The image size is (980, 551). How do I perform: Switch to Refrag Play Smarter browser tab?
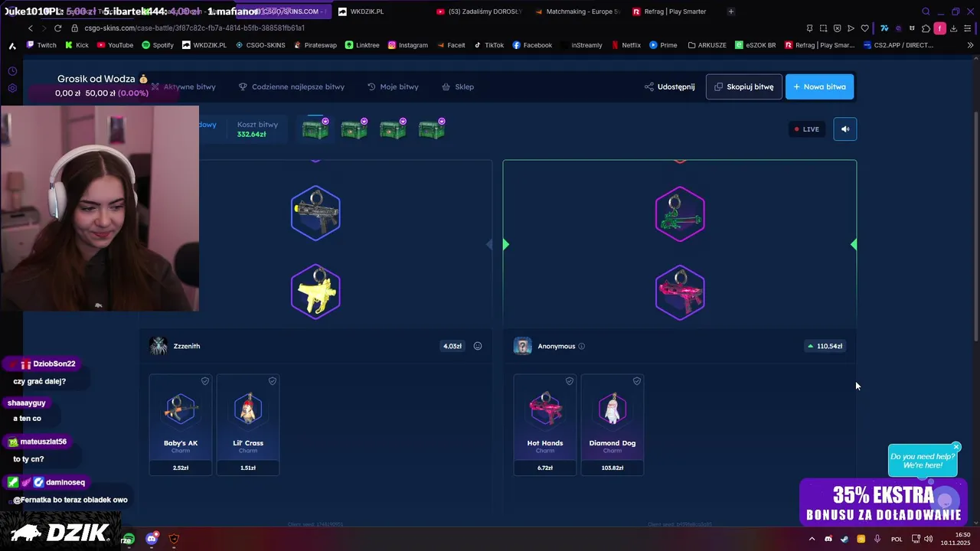coord(674,11)
